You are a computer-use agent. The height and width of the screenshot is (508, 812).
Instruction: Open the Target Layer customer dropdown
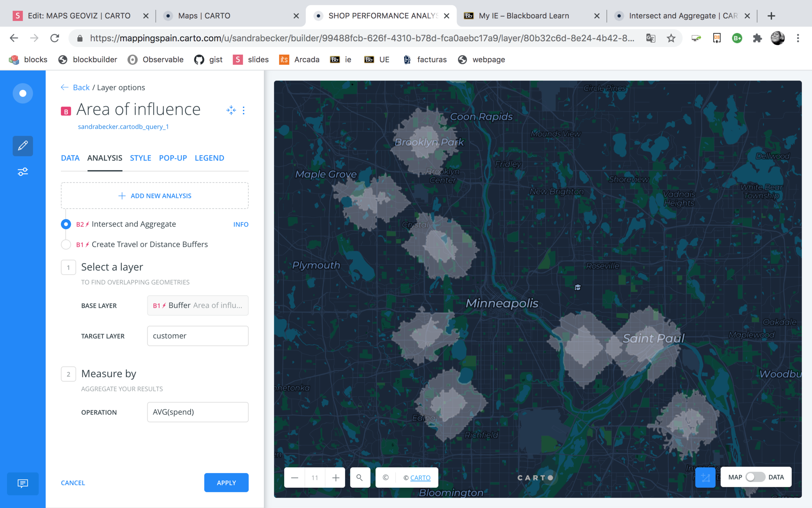pyautogui.click(x=198, y=336)
